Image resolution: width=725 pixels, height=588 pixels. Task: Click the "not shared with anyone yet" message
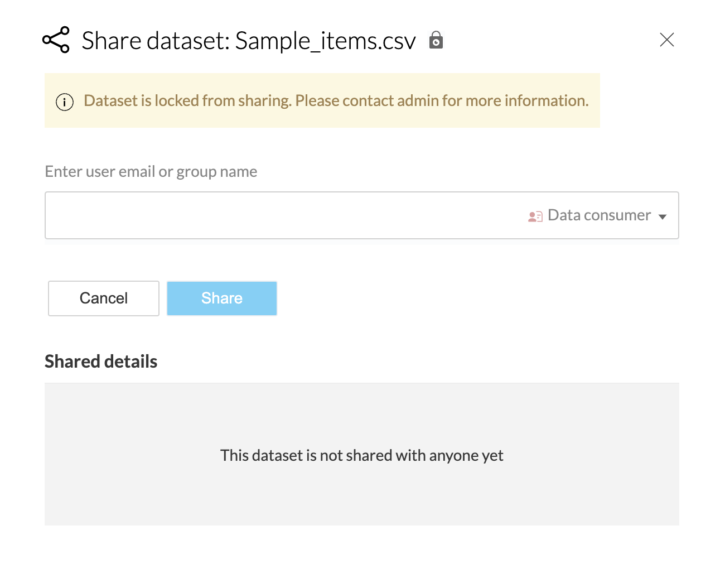[x=361, y=455]
